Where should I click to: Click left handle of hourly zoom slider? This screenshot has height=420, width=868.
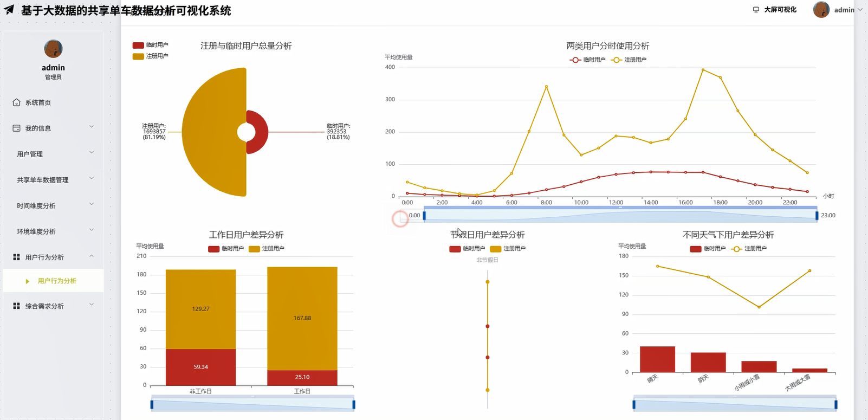point(424,216)
